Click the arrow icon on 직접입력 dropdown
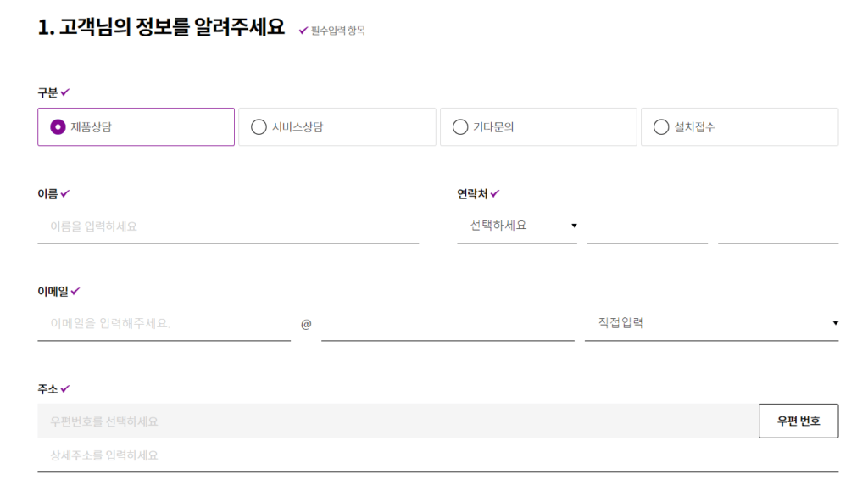This screenshot has width=868, height=491. (x=835, y=323)
